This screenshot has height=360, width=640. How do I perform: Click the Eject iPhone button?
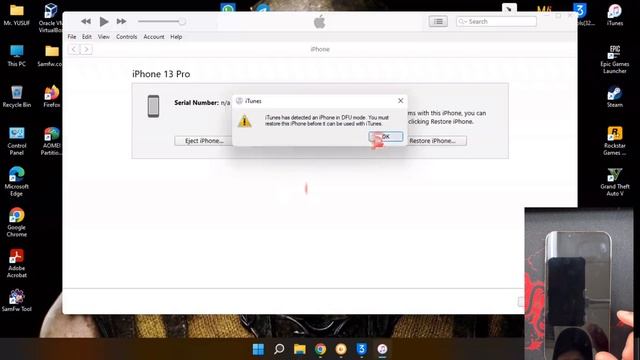(x=204, y=141)
